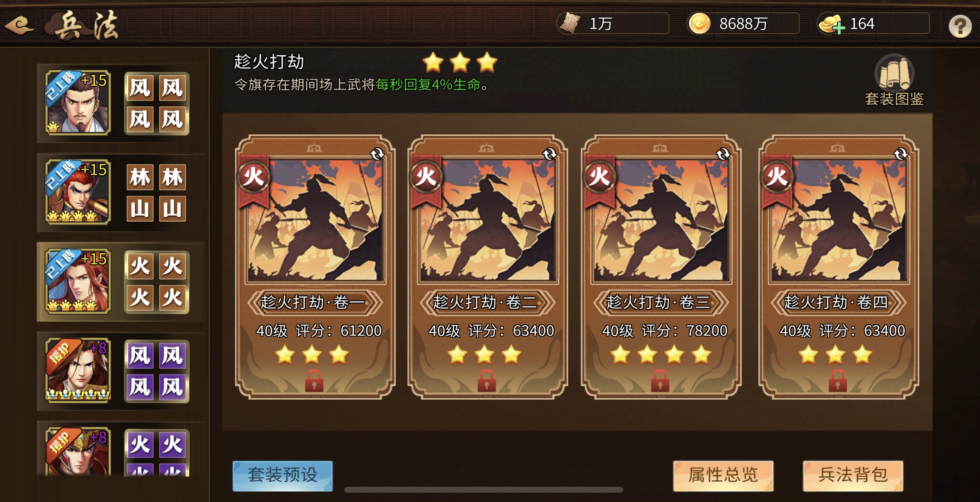Image resolution: width=980 pixels, height=502 pixels.
Task: Select the 趁火打劫·卷三 card artwork
Action: (x=661, y=220)
